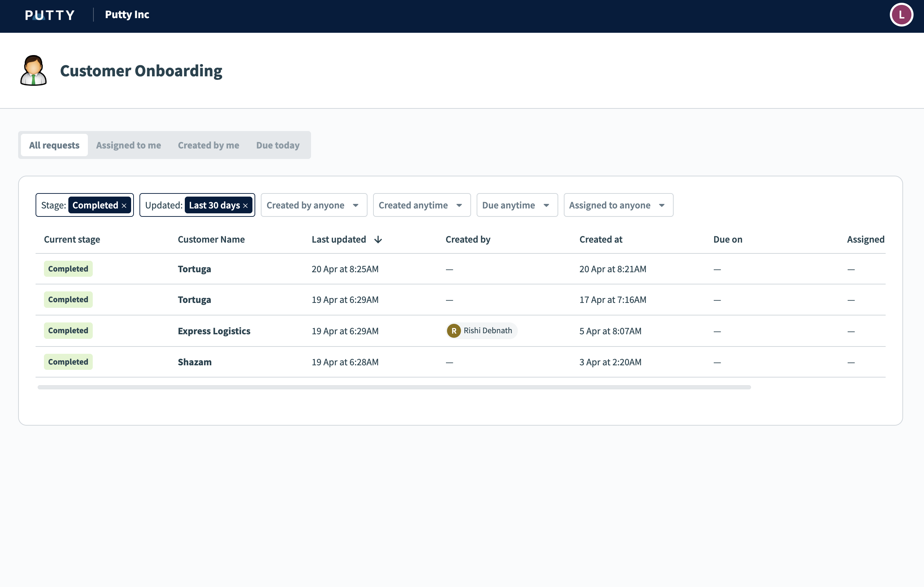The image size is (924, 587).
Task: Clear the Last 30 days filter
Action: pyautogui.click(x=245, y=206)
